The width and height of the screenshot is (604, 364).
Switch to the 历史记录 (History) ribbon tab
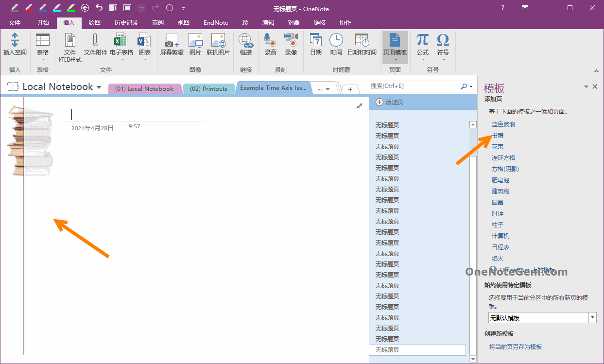click(x=126, y=23)
